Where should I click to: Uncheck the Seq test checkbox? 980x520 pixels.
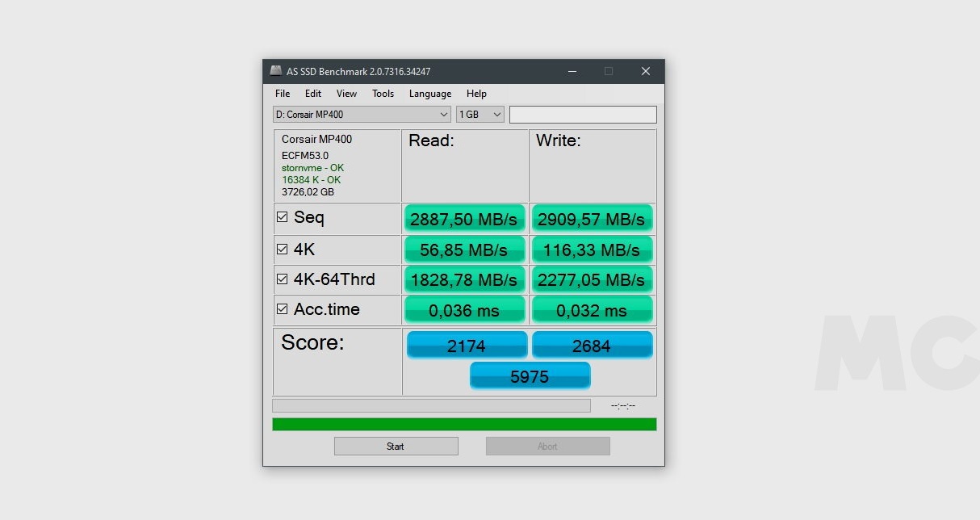coord(283,217)
